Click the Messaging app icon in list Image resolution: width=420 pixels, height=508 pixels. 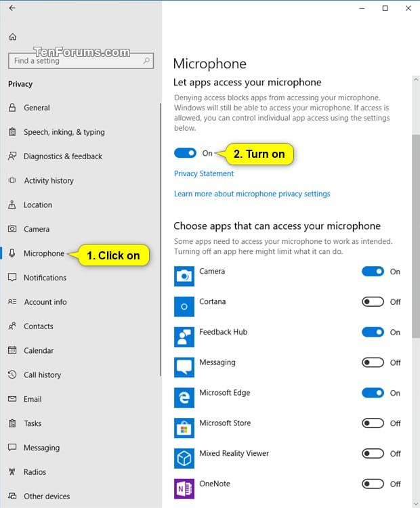click(x=184, y=367)
